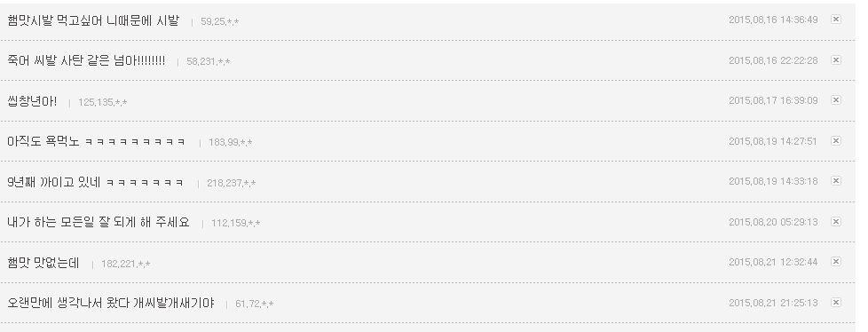Screen dimensions: 868x332
Task: Delete the comment from 2015.08.20 05:29:13
Action: (x=836, y=221)
